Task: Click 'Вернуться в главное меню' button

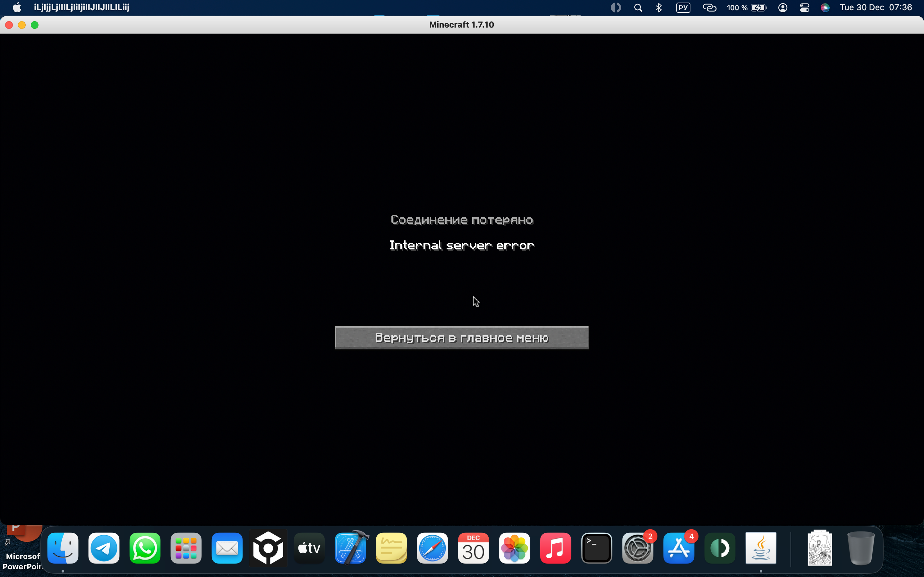Action: (x=462, y=338)
